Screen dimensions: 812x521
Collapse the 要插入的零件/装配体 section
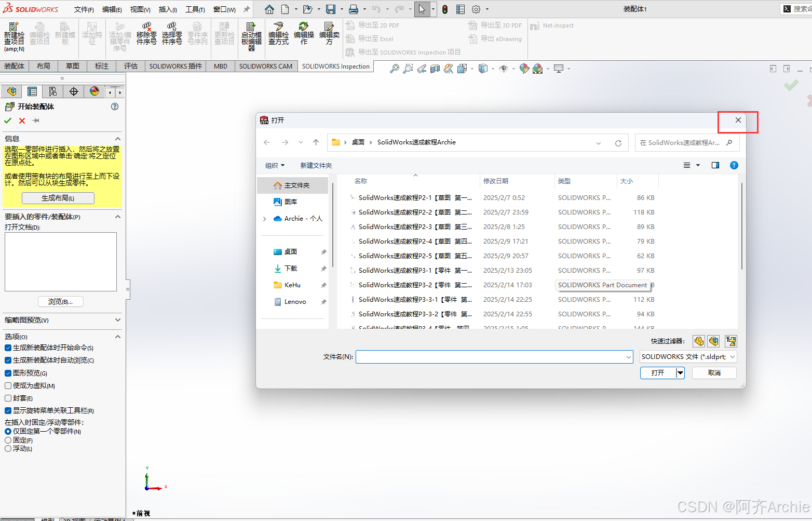(118, 217)
